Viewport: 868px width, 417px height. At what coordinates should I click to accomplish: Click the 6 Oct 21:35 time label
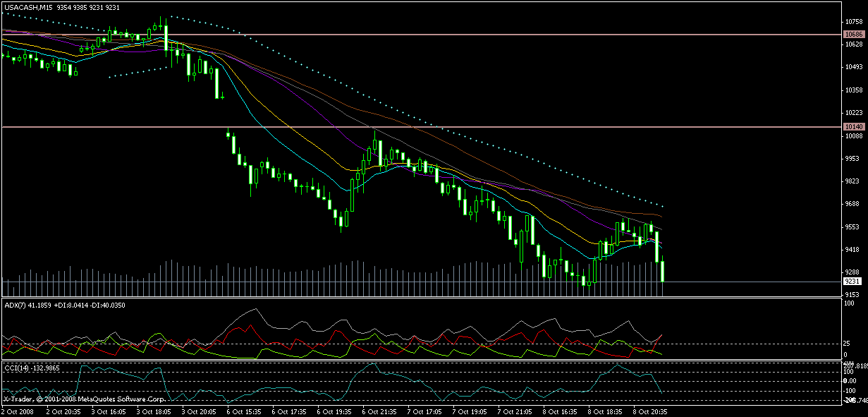[x=379, y=411]
